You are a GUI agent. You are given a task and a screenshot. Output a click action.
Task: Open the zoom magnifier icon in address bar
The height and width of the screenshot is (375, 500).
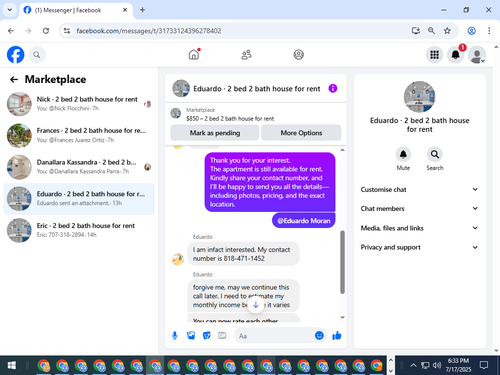click(431, 31)
